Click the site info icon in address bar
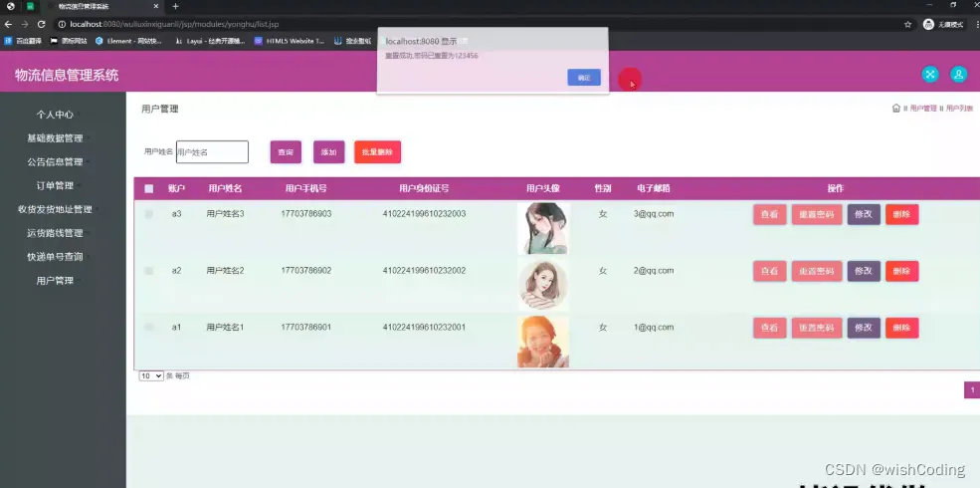Image resolution: width=980 pixels, height=488 pixels. [62, 24]
